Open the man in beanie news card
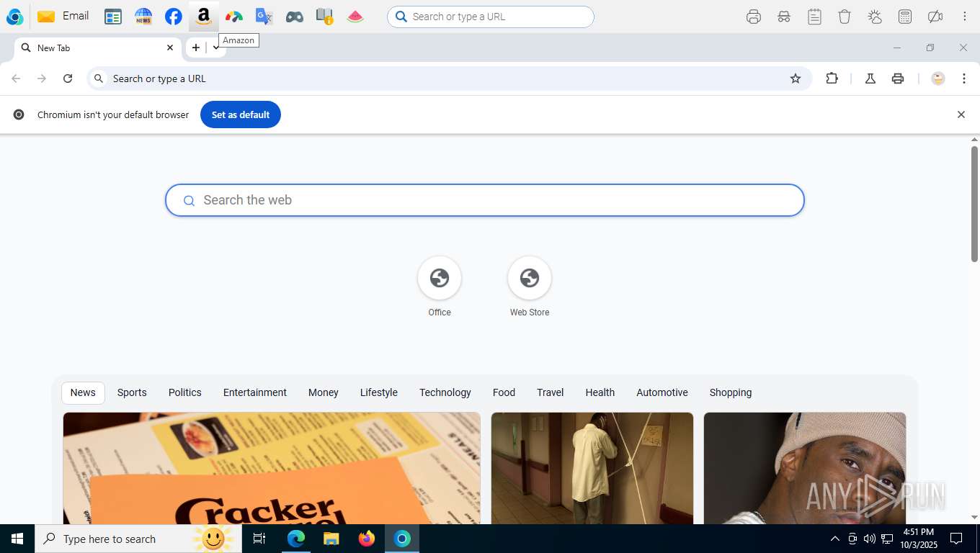Viewport: 980px width, 553px height. [x=805, y=468]
